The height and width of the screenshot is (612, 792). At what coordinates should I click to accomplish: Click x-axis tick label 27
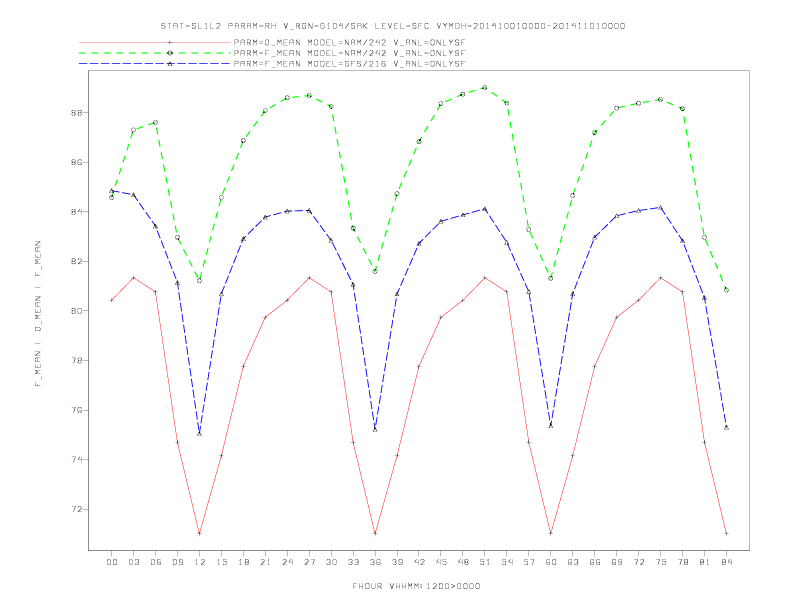309,562
